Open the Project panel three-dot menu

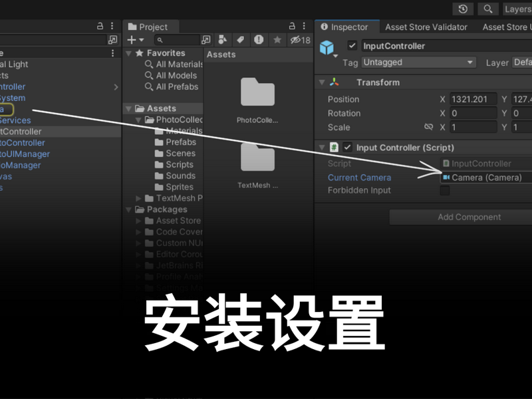tap(304, 26)
